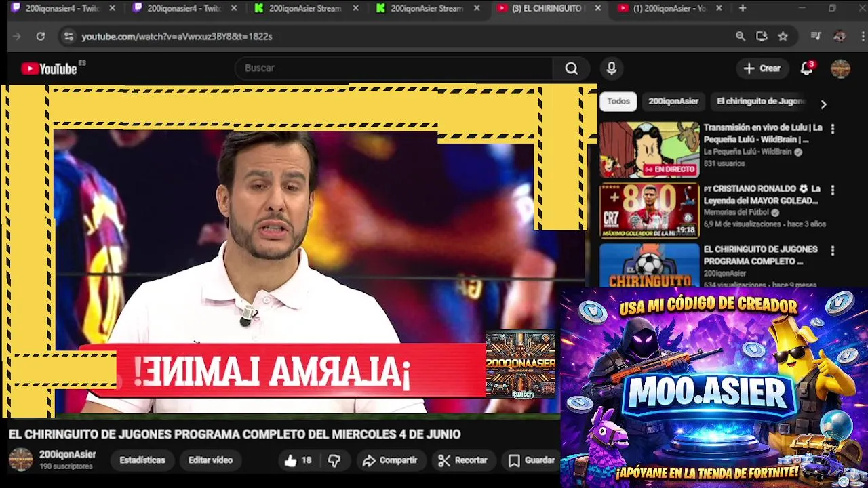The image size is (868, 488).
Task: Bookmark this page with the star icon
Action: coord(783,37)
